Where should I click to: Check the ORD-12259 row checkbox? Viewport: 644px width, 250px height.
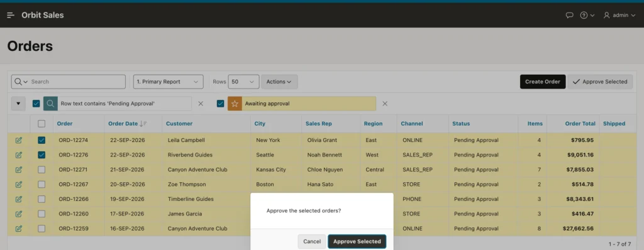[42, 229]
